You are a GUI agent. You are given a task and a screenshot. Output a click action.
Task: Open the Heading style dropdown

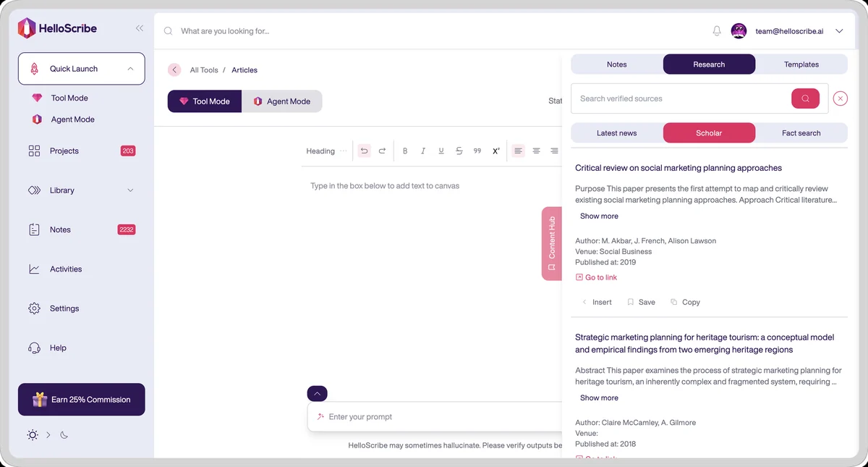(326, 151)
